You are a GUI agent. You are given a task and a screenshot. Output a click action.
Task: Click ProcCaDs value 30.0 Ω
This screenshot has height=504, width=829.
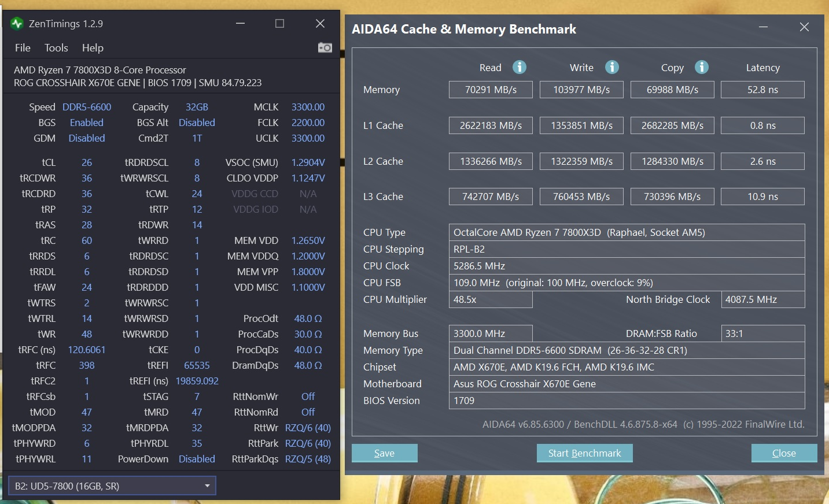point(308,334)
